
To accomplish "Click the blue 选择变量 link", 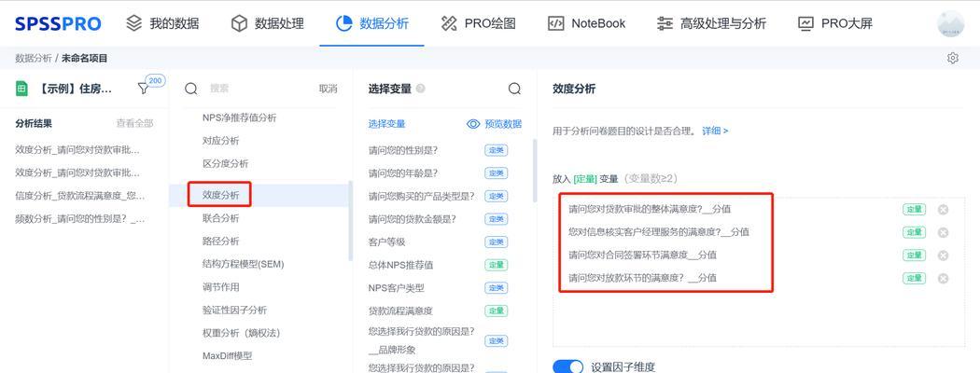I will tap(387, 124).
